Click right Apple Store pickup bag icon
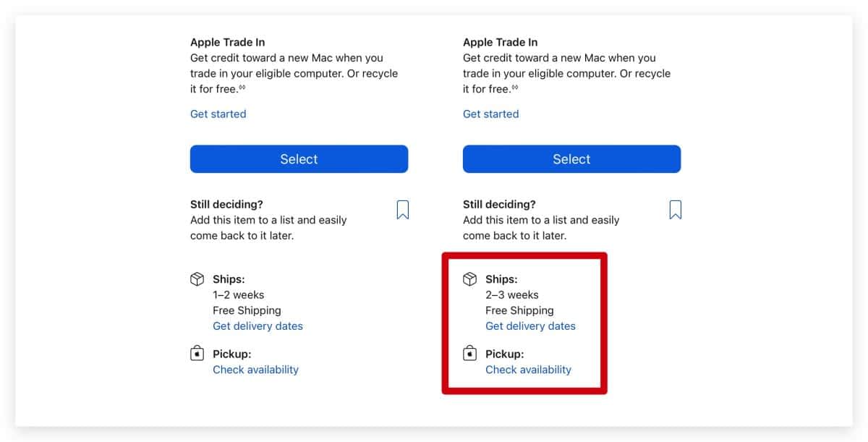 click(x=469, y=354)
